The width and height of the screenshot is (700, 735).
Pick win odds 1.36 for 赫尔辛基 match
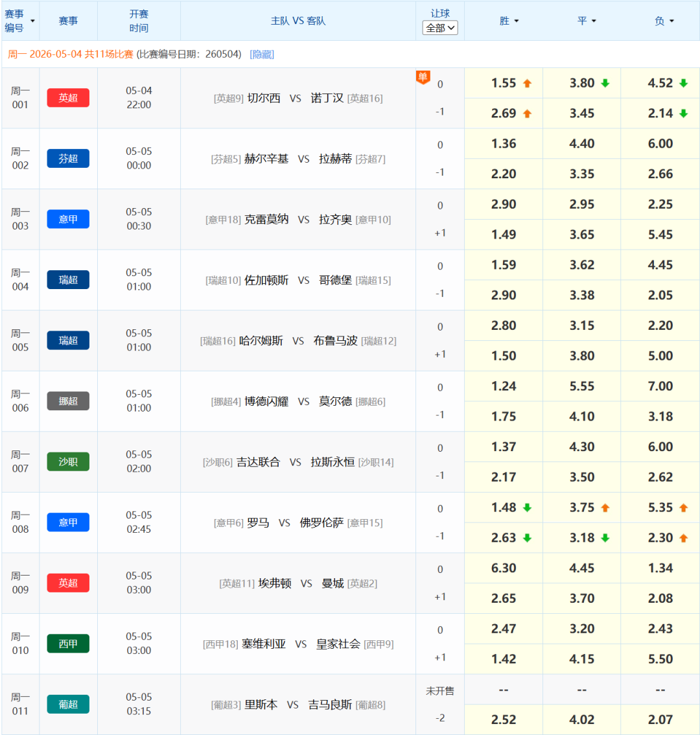click(504, 143)
